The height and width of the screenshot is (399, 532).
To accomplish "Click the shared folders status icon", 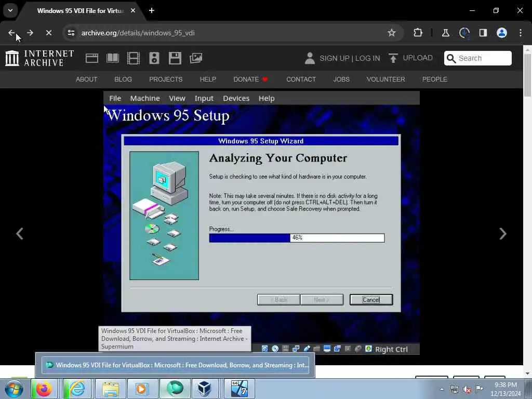I will pos(316,349).
